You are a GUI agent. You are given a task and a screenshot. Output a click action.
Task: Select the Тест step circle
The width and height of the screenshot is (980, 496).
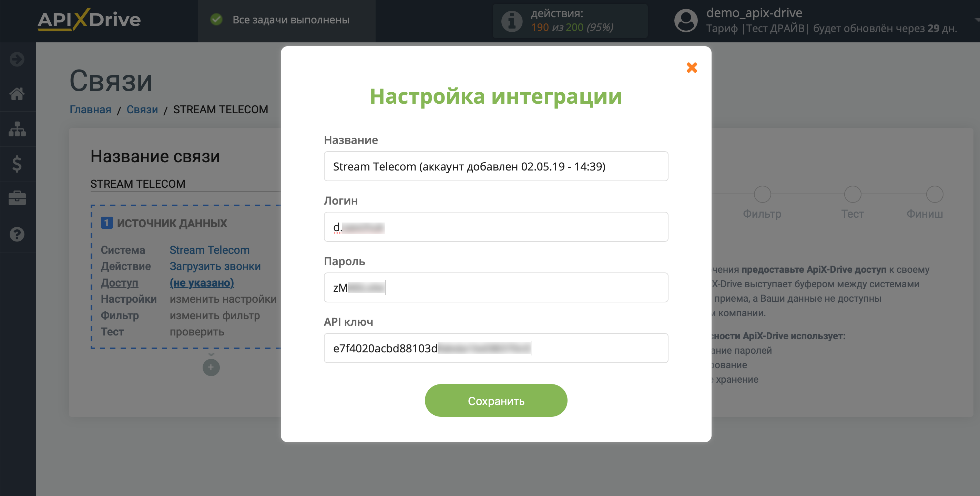pyautogui.click(x=853, y=194)
